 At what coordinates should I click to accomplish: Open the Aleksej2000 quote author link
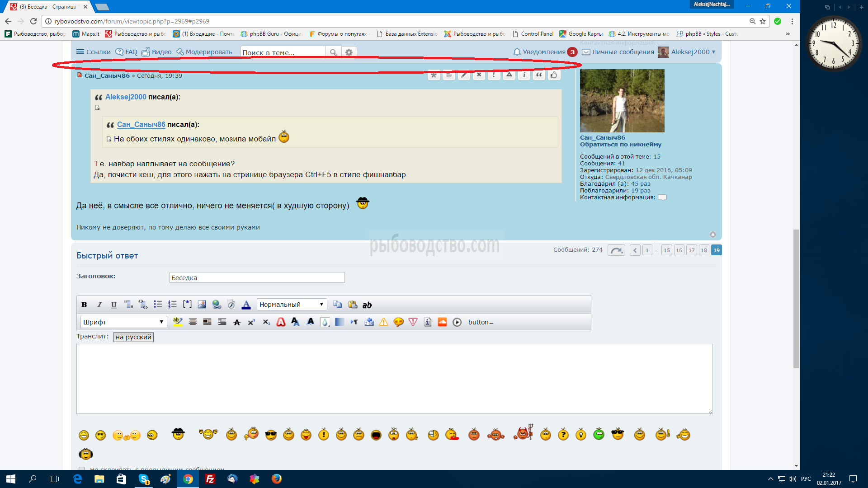(x=126, y=97)
